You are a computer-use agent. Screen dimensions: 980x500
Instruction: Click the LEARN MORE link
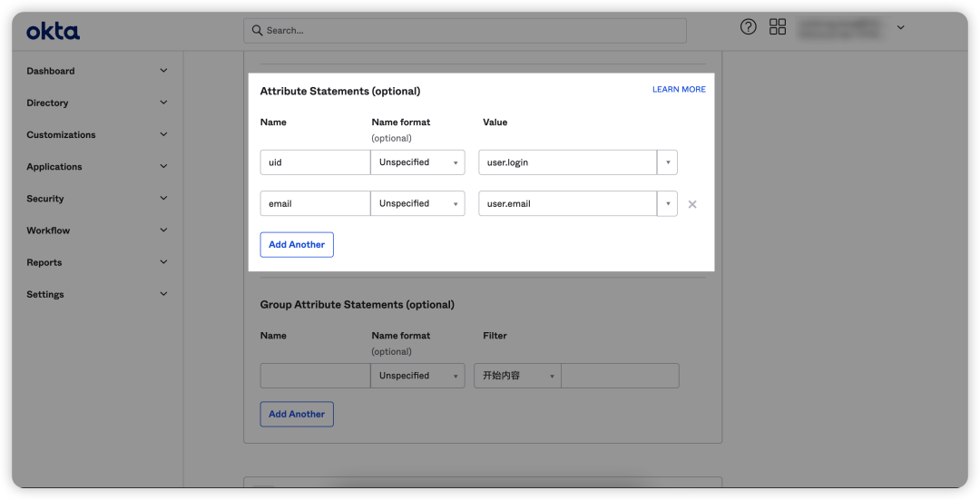(x=679, y=90)
